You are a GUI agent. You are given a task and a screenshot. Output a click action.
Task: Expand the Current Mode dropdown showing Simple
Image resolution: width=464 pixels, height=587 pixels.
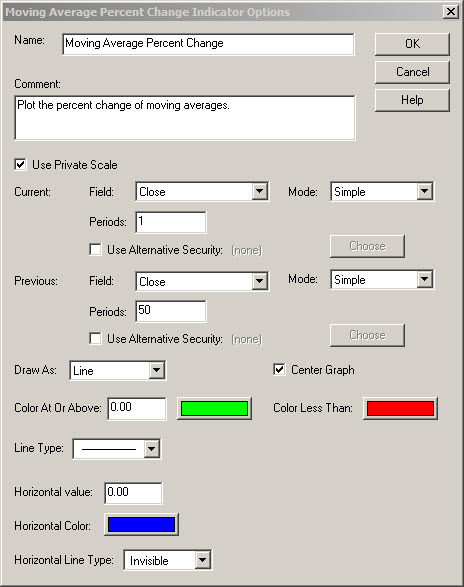pos(382,192)
